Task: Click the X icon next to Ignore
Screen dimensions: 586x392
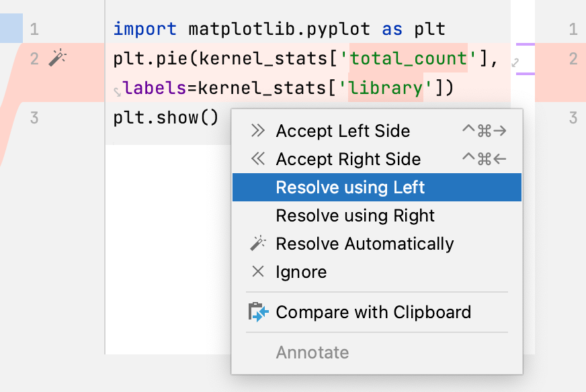Action: (x=257, y=271)
